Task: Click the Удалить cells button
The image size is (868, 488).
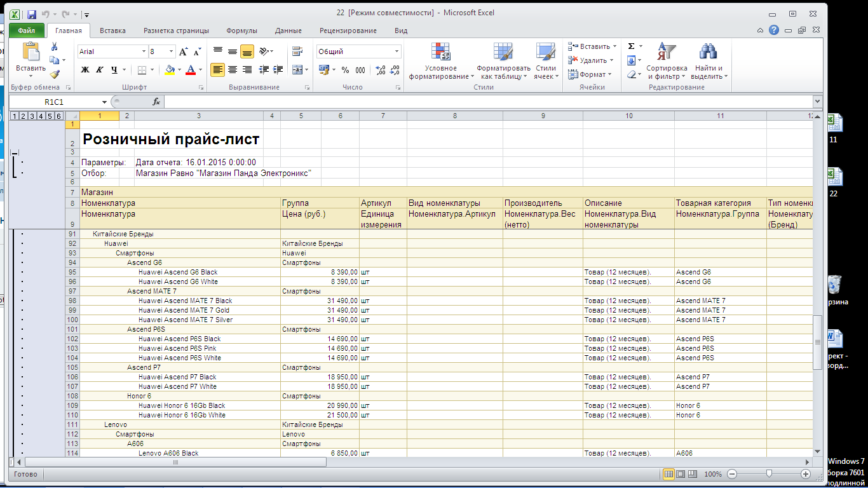Action: 590,60
